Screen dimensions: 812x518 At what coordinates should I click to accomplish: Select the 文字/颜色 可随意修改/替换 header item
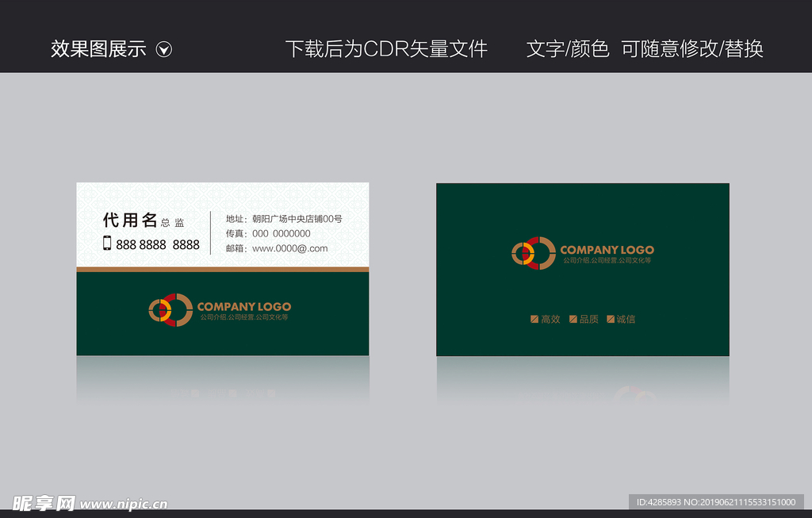pyautogui.click(x=644, y=48)
